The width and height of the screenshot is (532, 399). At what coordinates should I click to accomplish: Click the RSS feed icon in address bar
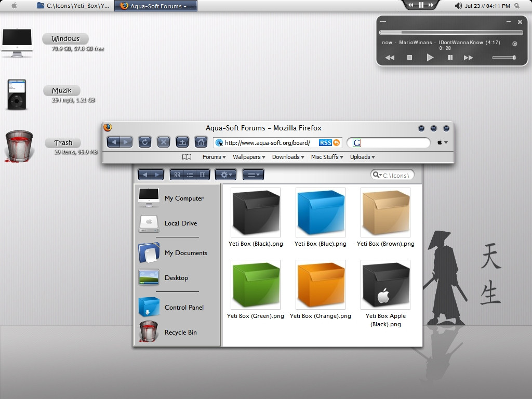(325, 143)
